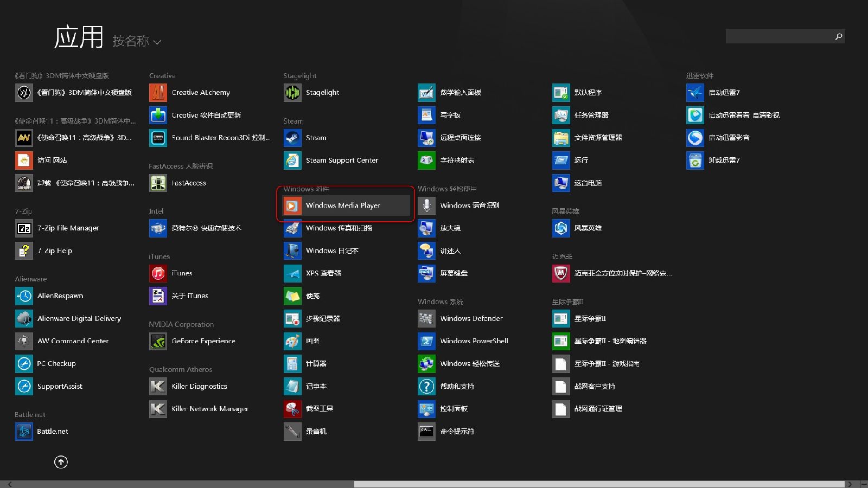This screenshot has width=868, height=488.
Task: Open 录音机 sound recorder
Action: [x=305, y=432]
